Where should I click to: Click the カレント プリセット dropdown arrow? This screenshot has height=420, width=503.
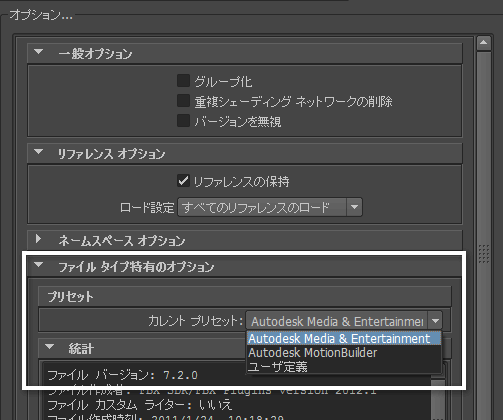pos(435,321)
